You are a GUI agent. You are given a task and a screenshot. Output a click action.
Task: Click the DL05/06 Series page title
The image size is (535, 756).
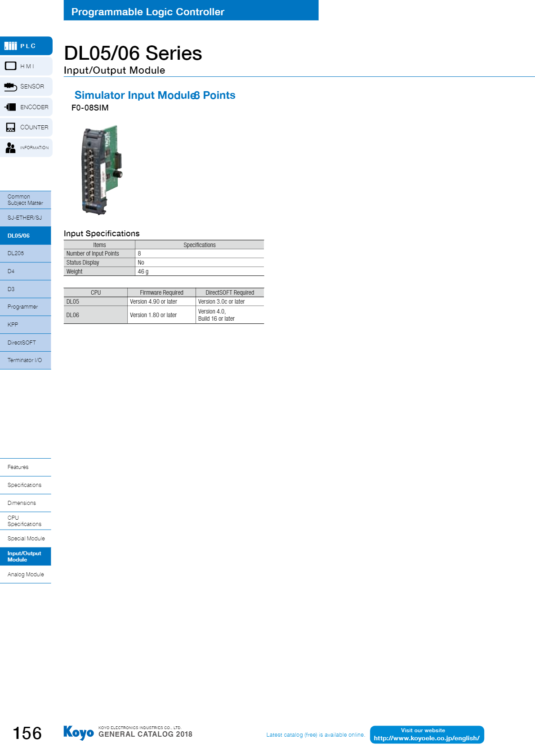tap(133, 53)
